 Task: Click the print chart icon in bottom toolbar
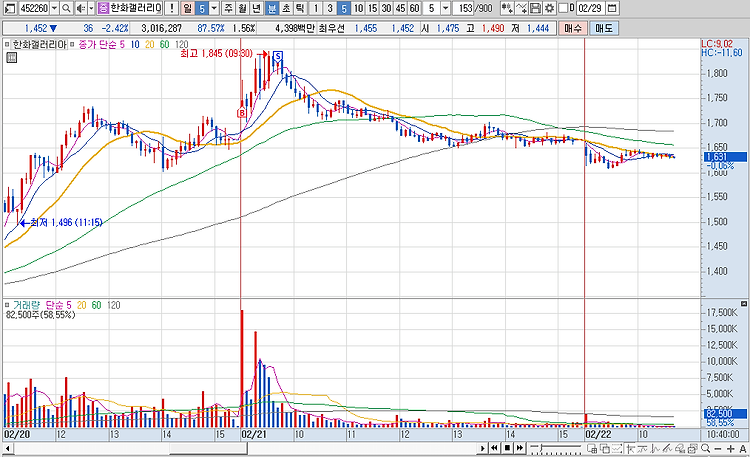coord(692,448)
